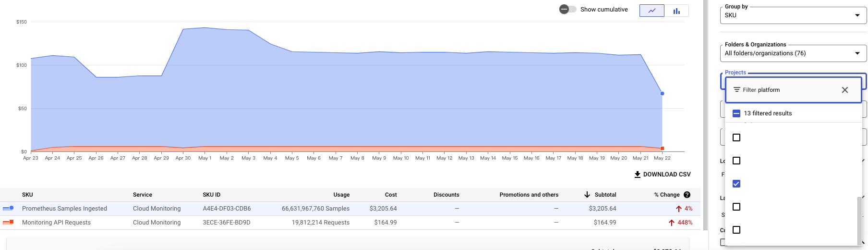The height and width of the screenshot is (250, 868).
Task: Click the red Monitoring API series swatch
Action: pos(8,222)
